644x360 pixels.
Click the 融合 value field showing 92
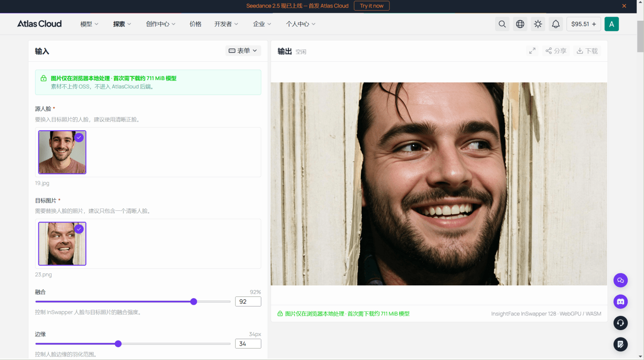(248, 302)
